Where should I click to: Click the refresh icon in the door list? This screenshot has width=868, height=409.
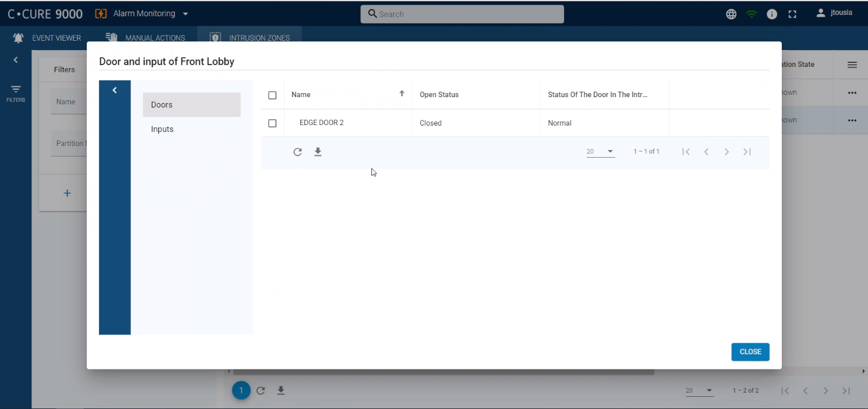297,152
